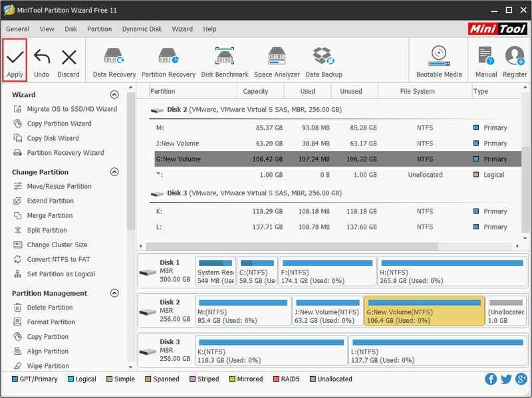Open the Data Recovery tool

[x=114, y=62]
